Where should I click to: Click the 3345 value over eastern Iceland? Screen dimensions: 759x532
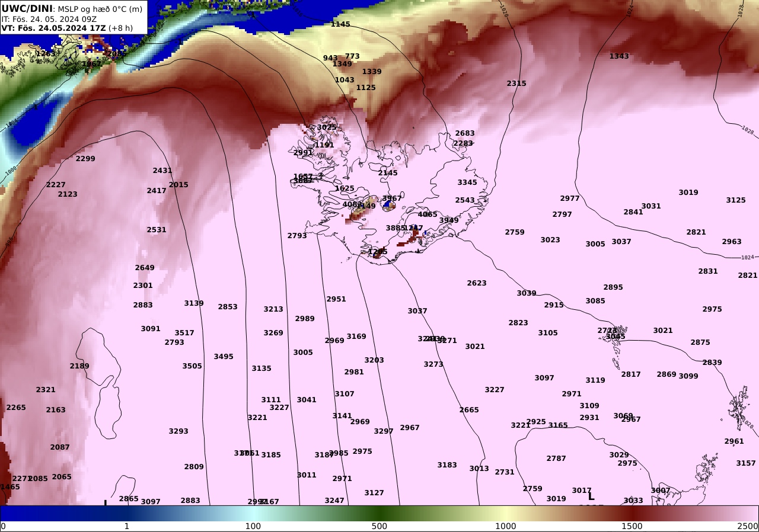(467, 182)
